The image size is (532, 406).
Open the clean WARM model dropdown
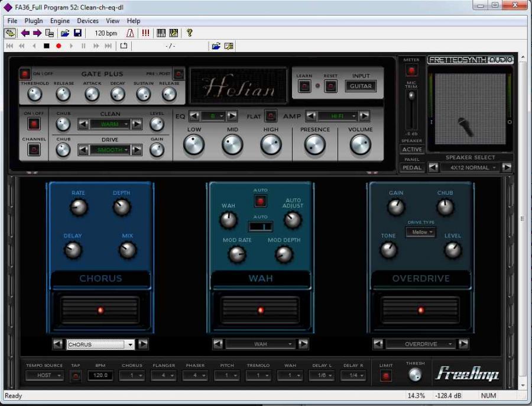point(110,124)
